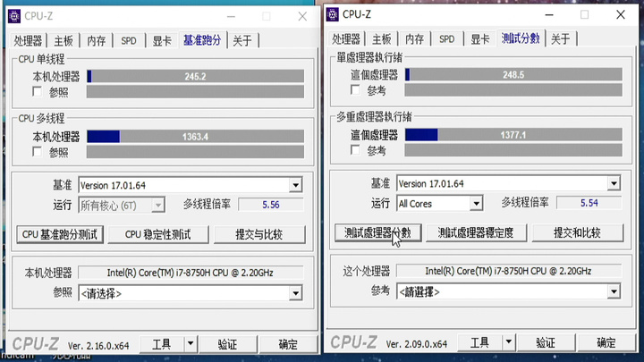Close the right CPU-Z window
The height and width of the screenshot is (362, 644).
[621, 15]
